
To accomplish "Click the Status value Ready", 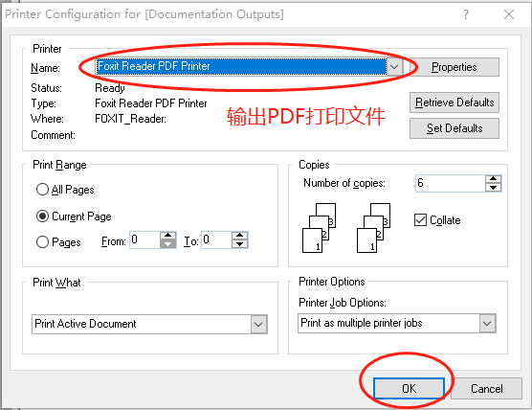I will (110, 88).
